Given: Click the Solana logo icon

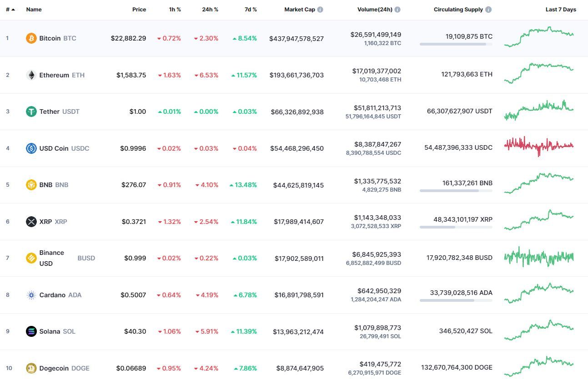Looking at the screenshot, I should click(x=31, y=331).
